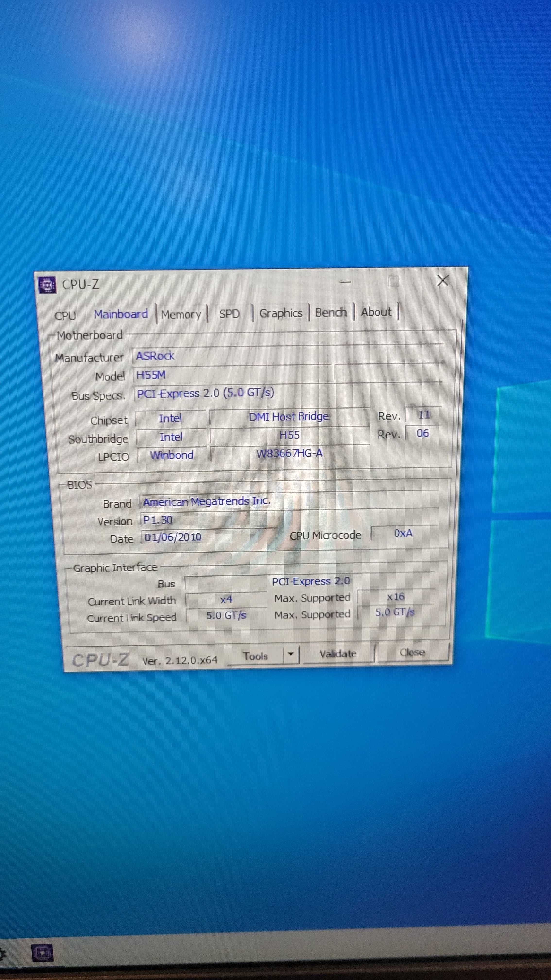This screenshot has height=980, width=551.
Task: Click the current link width x4
Action: pos(226,600)
